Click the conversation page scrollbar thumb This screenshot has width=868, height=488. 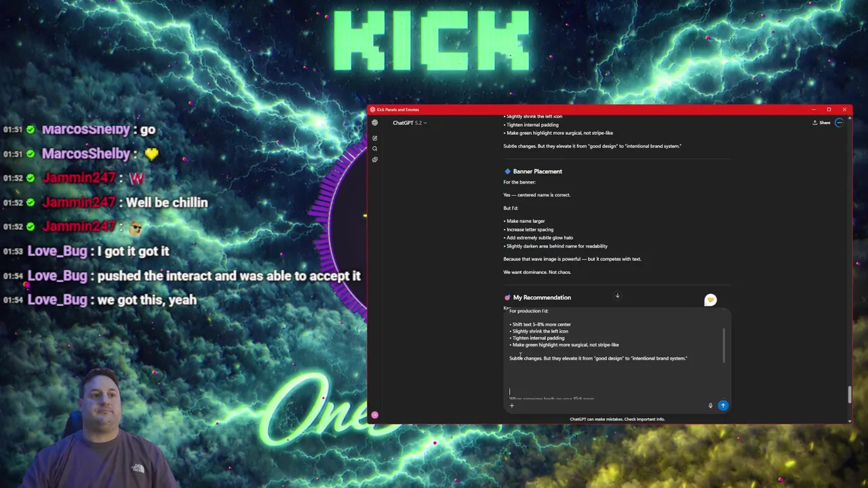(x=848, y=394)
